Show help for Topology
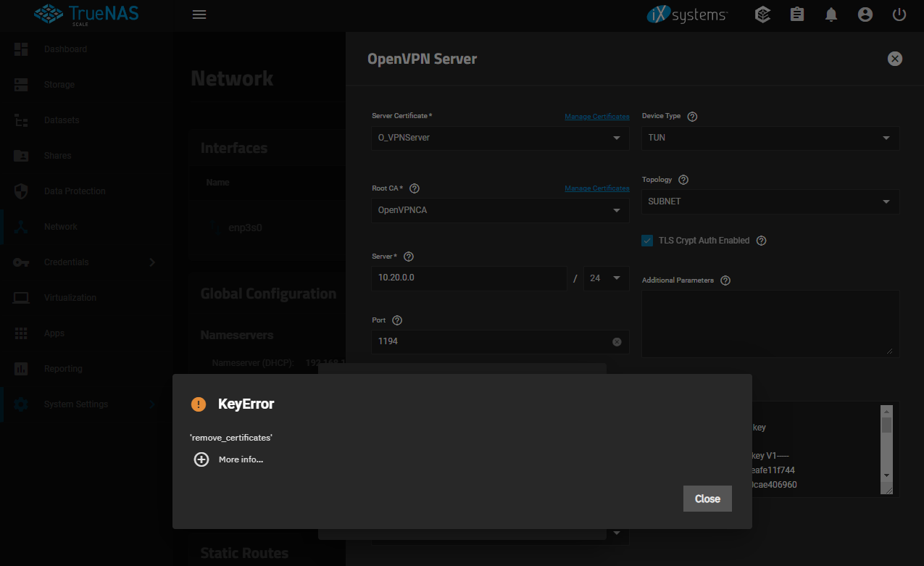 coord(683,180)
